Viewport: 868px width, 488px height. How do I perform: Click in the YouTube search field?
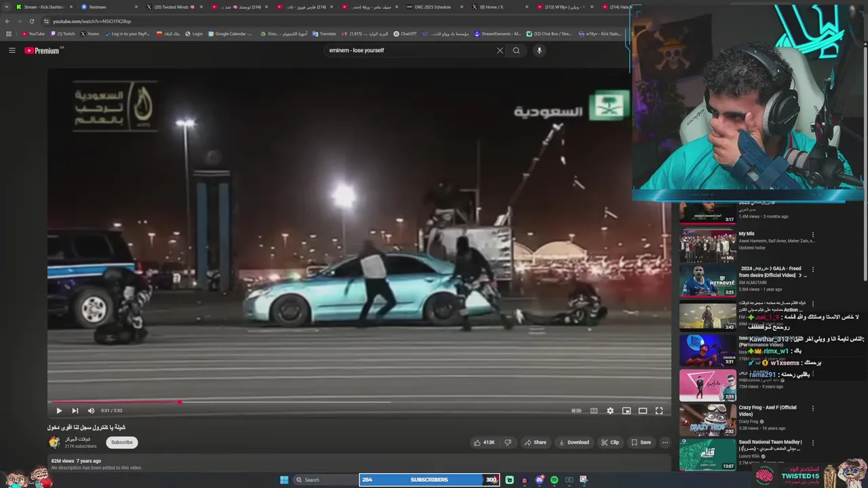coord(410,50)
